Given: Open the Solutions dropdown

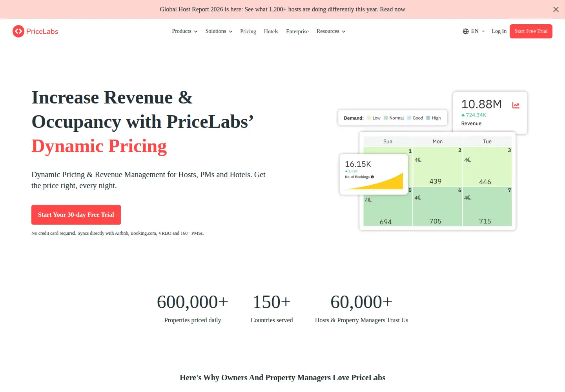Looking at the screenshot, I should 219,31.
